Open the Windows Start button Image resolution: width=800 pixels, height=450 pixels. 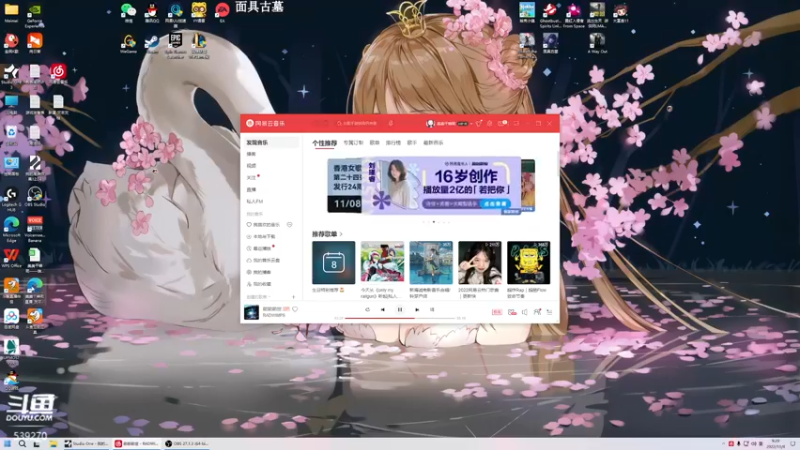(x=7, y=444)
